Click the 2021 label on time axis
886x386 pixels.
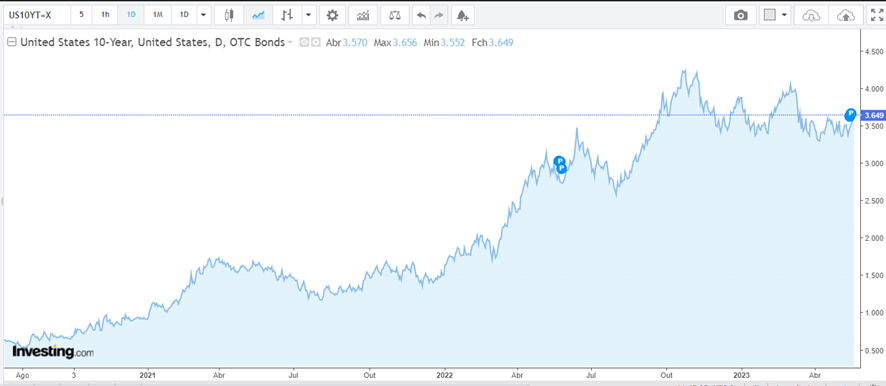(x=147, y=375)
